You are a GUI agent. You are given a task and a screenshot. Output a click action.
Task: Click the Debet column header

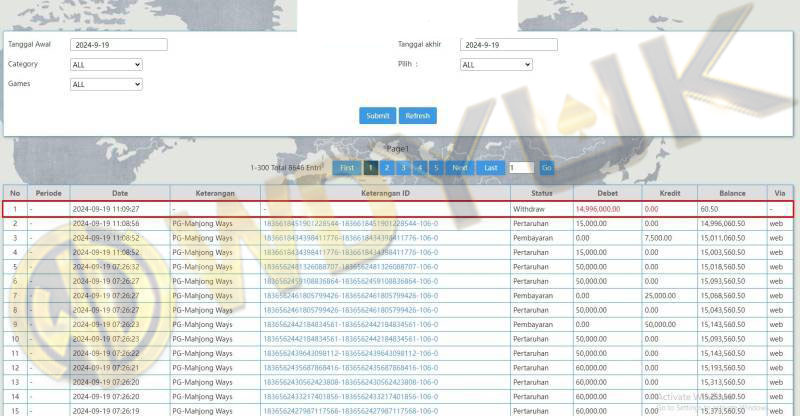pos(607,193)
